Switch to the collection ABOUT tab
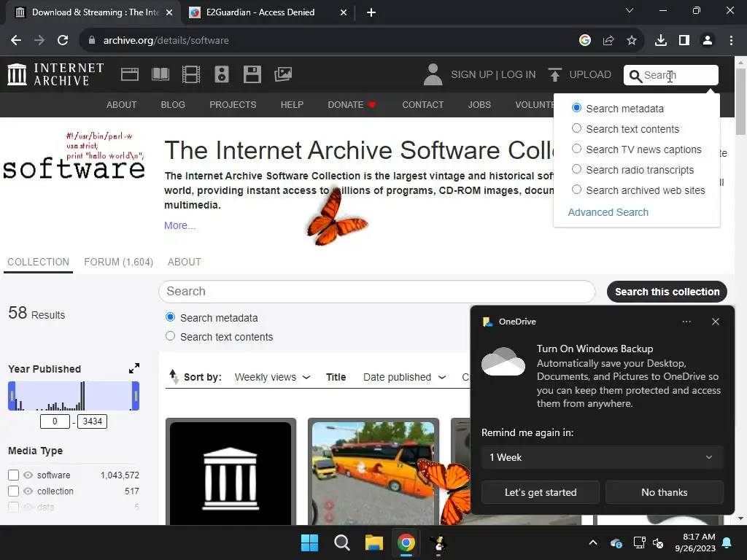Image resolution: width=747 pixels, height=560 pixels. [x=185, y=262]
